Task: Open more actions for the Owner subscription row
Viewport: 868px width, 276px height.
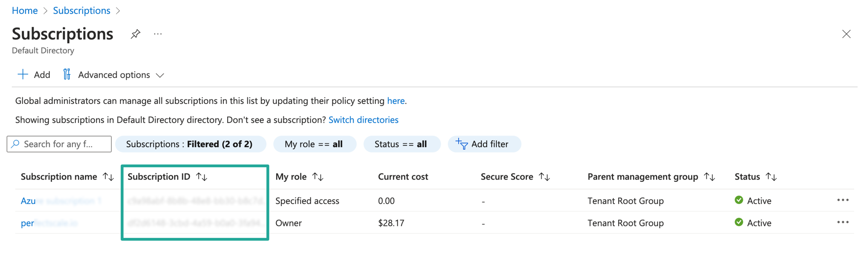Action: click(843, 223)
